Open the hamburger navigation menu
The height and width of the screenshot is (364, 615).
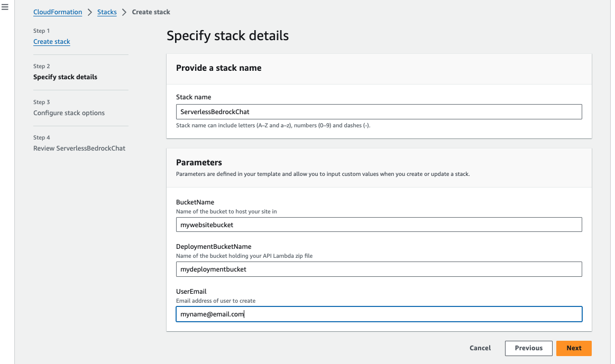[x=5, y=7]
